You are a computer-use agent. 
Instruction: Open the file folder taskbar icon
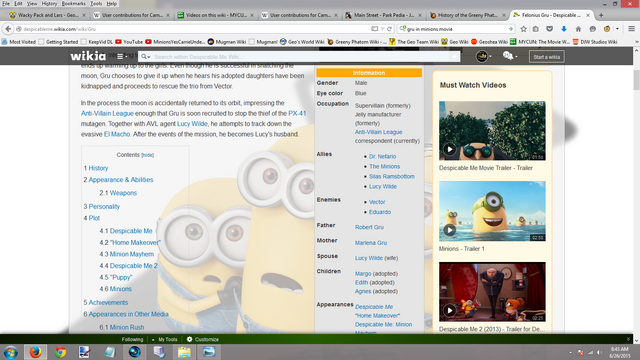click(x=184, y=352)
